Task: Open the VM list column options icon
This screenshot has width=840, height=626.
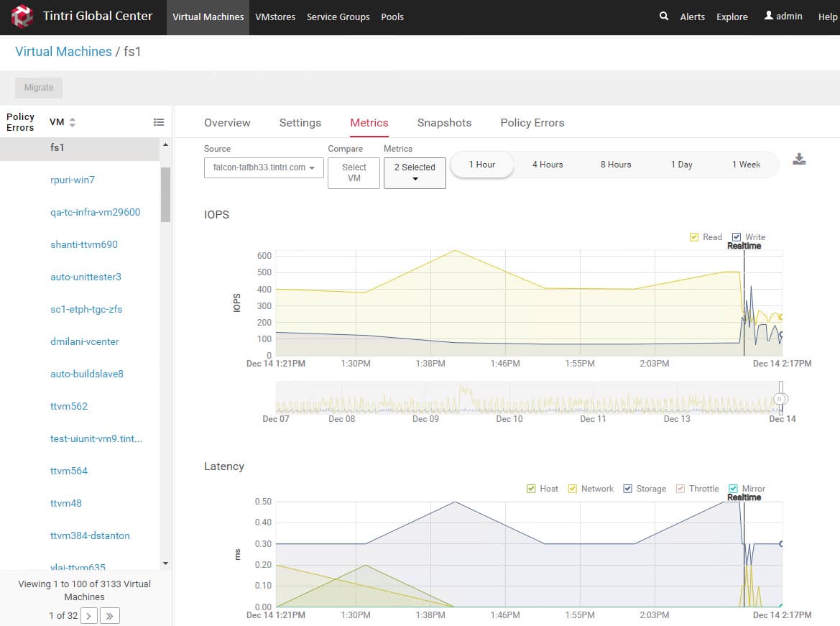Action: [x=159, y=122]
